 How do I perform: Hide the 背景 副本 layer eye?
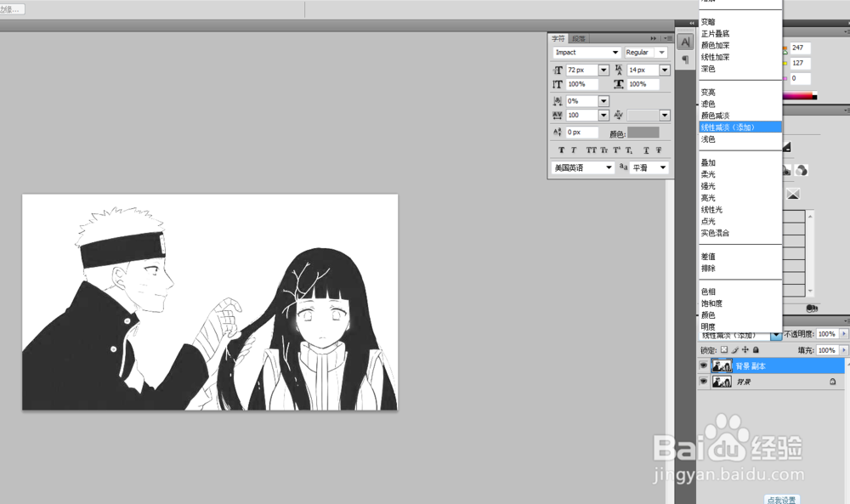tap(703, 365)
